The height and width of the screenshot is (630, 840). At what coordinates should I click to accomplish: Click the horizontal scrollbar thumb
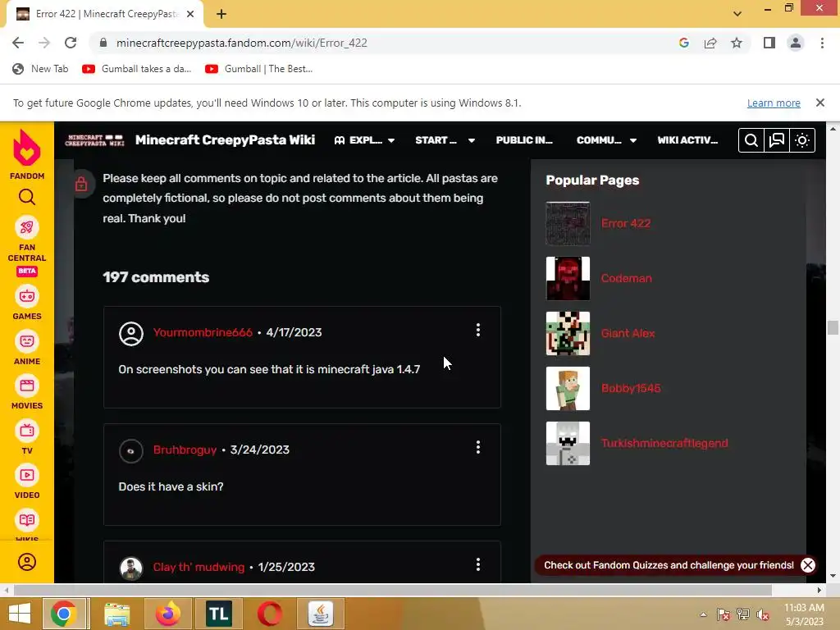click(393, 590)
